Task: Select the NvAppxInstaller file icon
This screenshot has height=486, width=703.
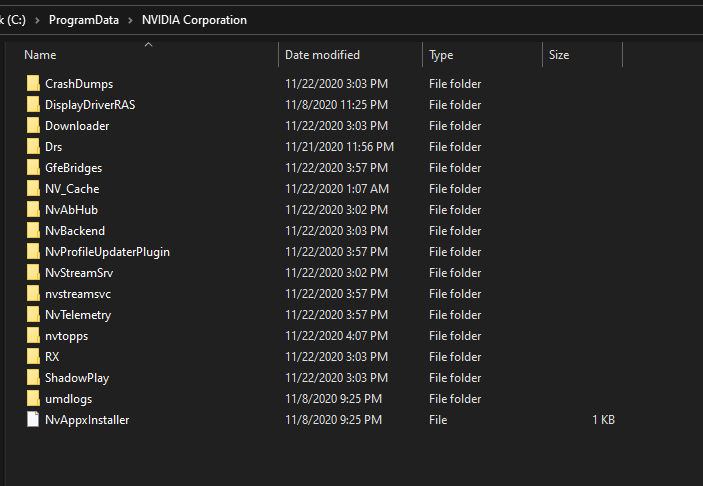Action: click(x=33, y=420)
